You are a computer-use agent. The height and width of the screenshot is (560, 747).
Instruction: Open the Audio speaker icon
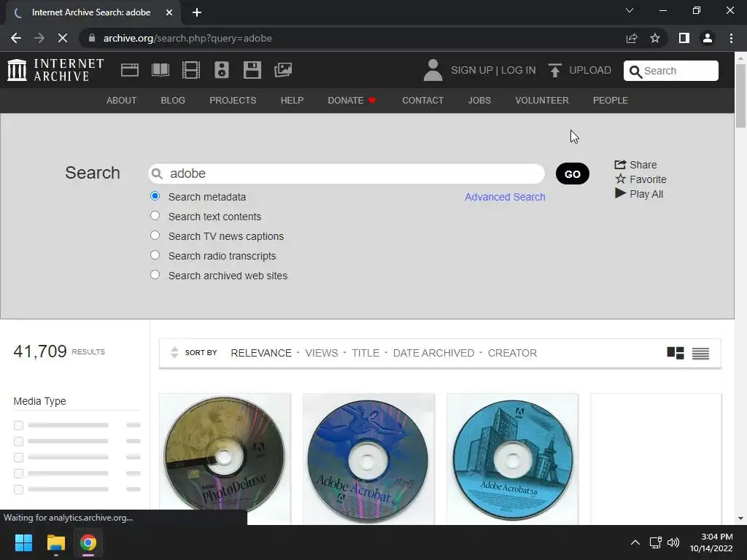pyautogui.click(x=222, y=70)
